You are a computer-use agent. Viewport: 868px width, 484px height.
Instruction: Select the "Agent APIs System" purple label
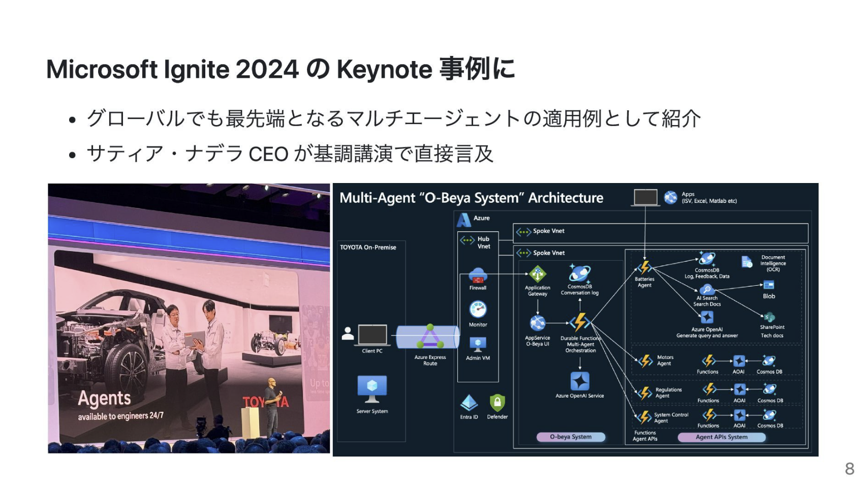coord(722,437)
